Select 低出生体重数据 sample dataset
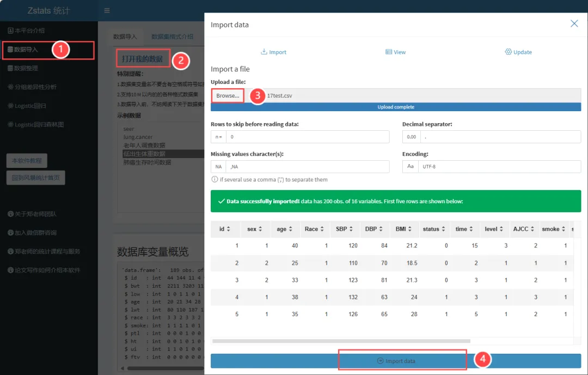This screenshot has width=588, height=375. (163, 154)
